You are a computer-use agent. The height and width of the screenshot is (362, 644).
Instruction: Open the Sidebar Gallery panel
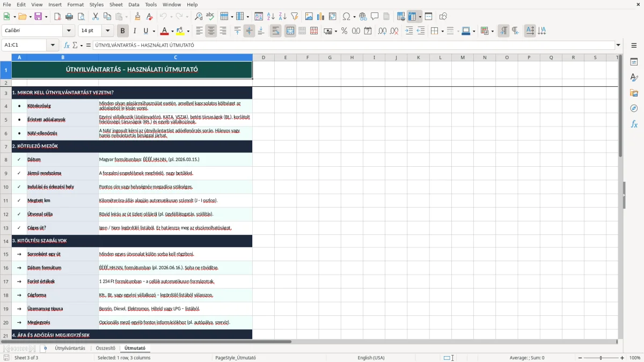[634, 93]
